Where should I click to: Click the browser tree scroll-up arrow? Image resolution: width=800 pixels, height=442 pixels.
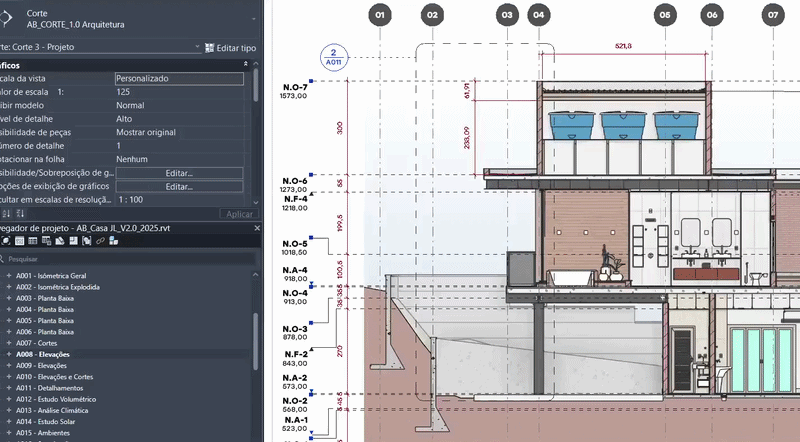pyautogui.click(x=256, y=275)
